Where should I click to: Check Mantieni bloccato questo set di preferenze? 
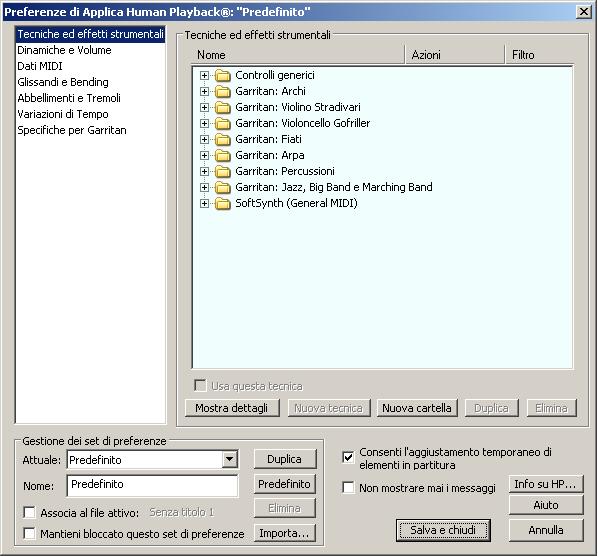point(29,534)
